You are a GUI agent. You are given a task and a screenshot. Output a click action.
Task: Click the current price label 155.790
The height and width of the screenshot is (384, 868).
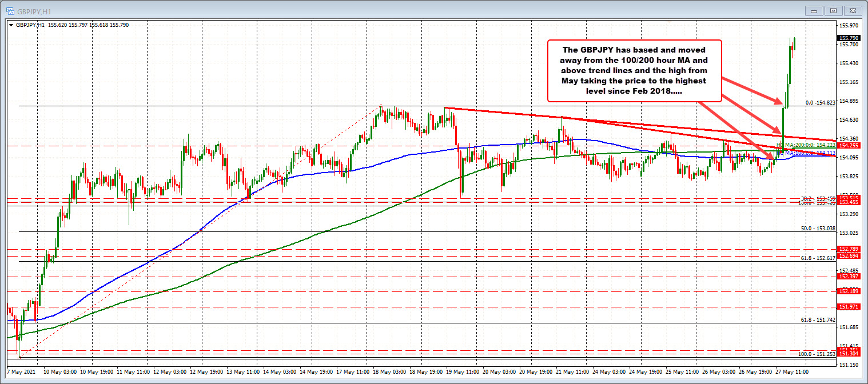[x=848, y=38]
